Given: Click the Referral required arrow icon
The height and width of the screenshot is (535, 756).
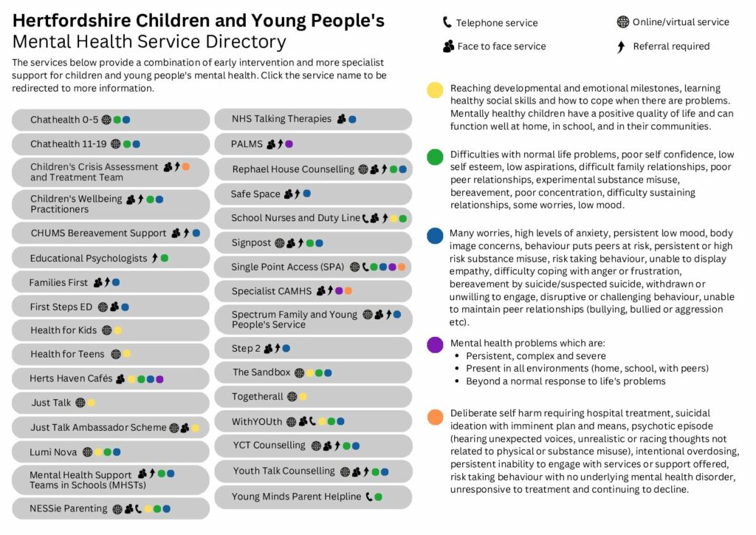Looking at the screenshot, I should pos(621,47).
